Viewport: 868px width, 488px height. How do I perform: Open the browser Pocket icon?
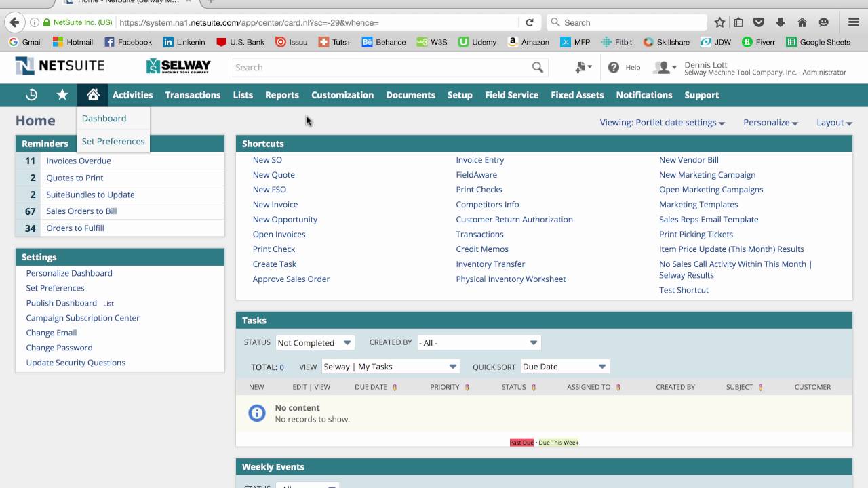(x=759, y=22)
